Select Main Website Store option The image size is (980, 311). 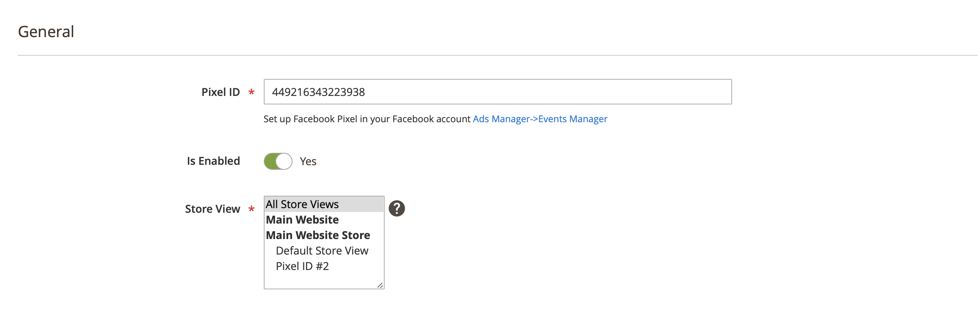[x=324, y=235]
